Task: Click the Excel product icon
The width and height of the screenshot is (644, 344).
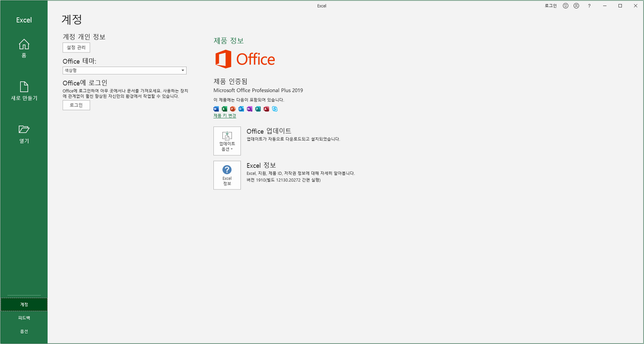Action: coord(224,109)
